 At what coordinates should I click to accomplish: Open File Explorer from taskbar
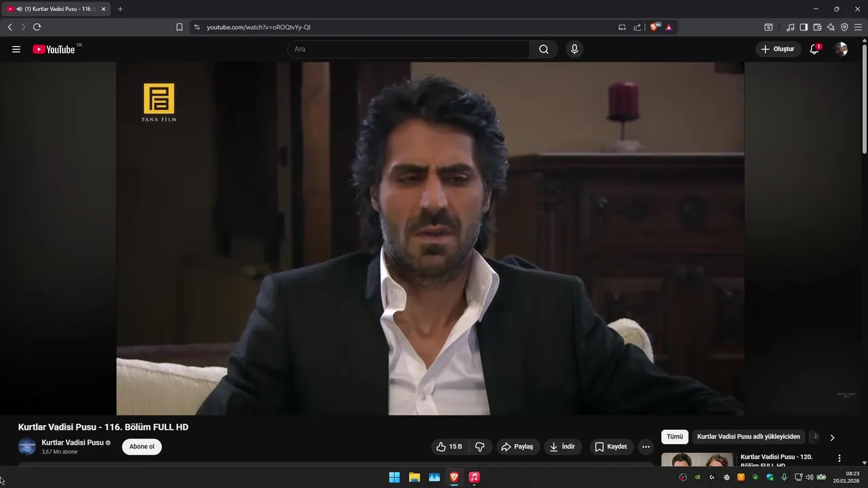414,477
